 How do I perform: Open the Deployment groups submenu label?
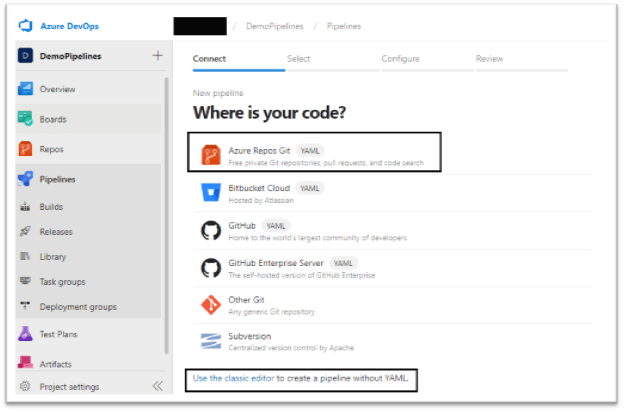coord(78,307)
